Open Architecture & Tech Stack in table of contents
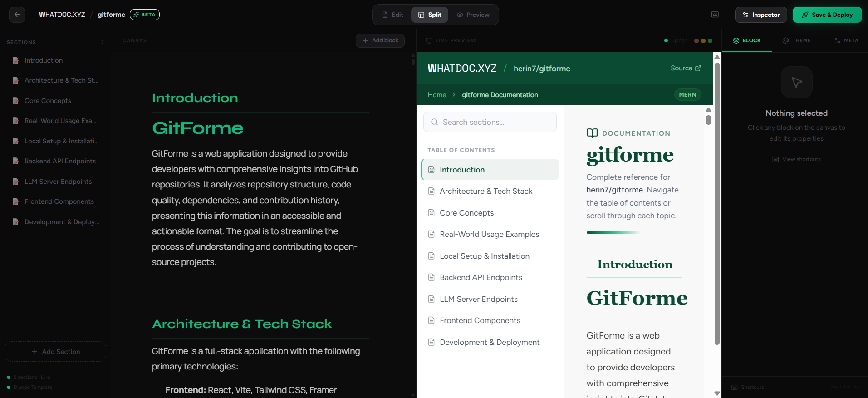Image resolution: width=868 pixels, height=398 pixels. pyautogui.click(x=490, y=191)
